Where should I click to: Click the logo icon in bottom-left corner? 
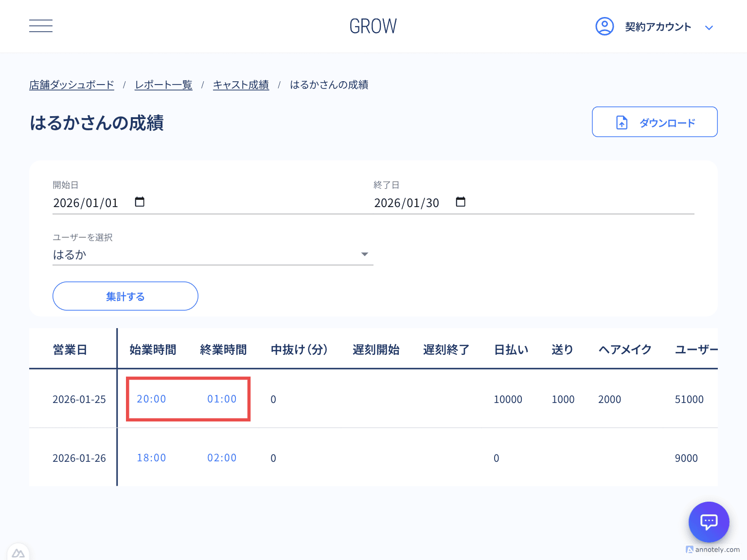point(18,552)
